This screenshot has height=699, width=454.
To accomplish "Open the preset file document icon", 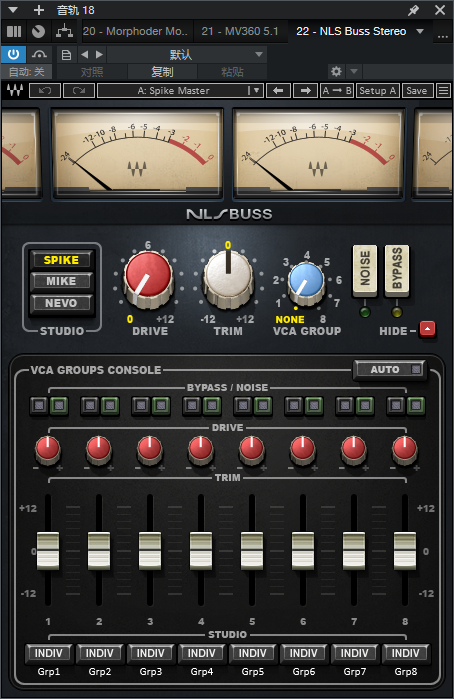I will [x=66, y=55].
